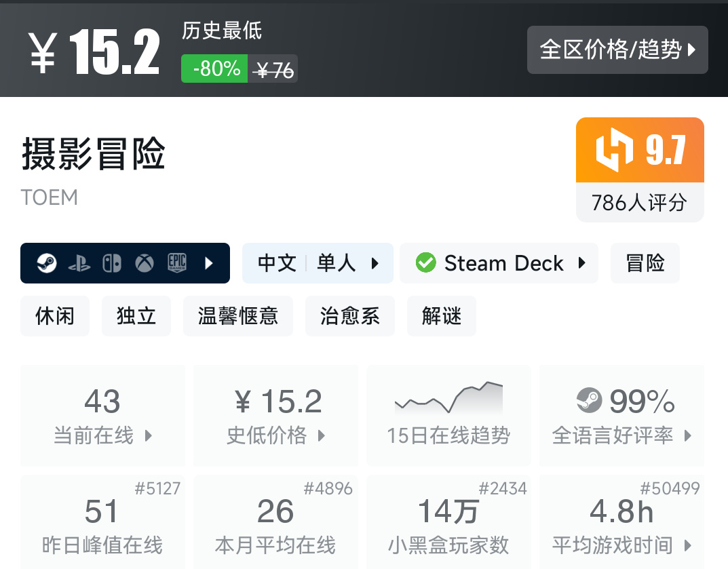
Task: Click the orange 小黑盒 9.7 rating badge
Action: [639, 149]
